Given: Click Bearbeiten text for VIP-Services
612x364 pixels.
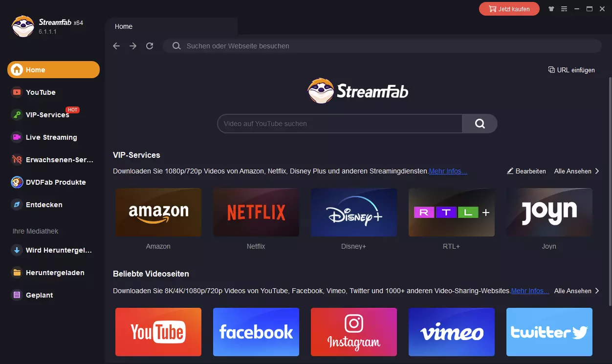Looking at the screenshot, I should 531,171.
